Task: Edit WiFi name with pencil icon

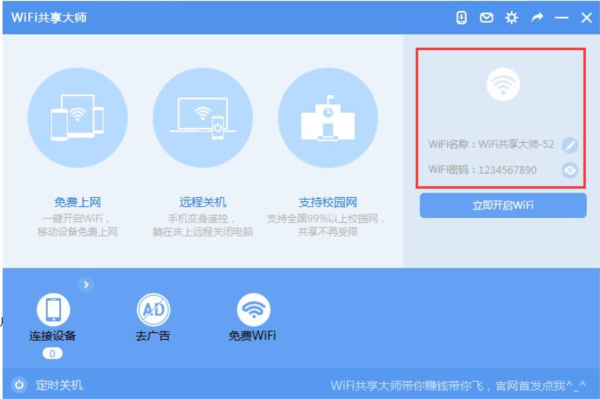Action: pos(570,145)
